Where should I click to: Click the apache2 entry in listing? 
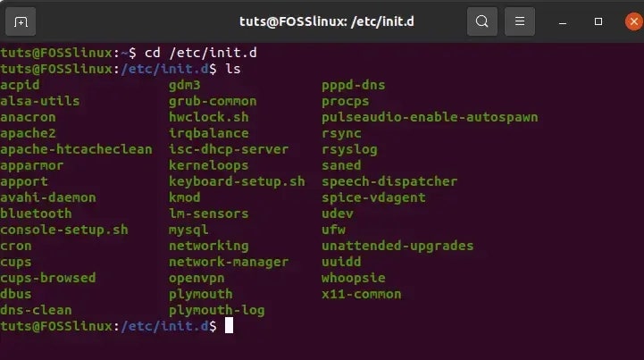click(x=28, y=134)
